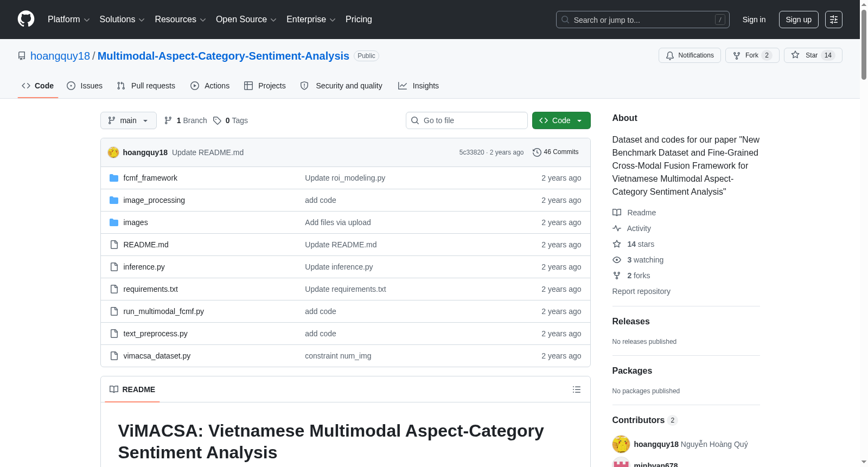Open commit 5c33820
Screen dimensions: 868x467
point(472,152)
